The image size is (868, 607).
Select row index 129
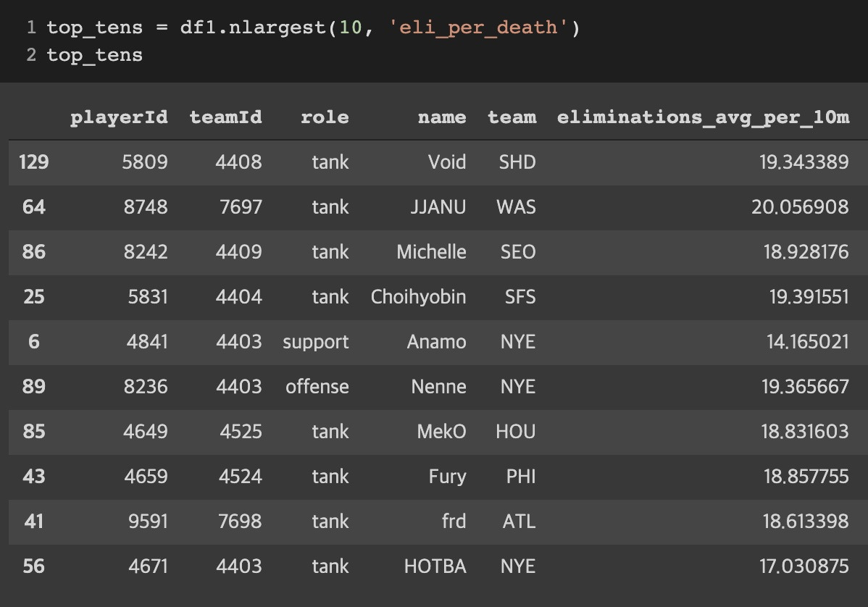click(34, 162)
